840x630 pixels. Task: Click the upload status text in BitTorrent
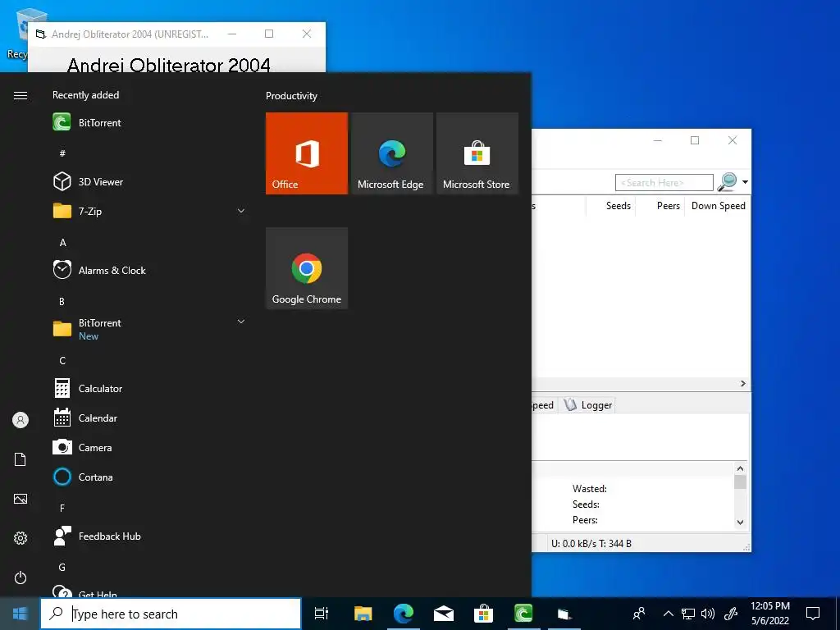[x=591, y=544]
